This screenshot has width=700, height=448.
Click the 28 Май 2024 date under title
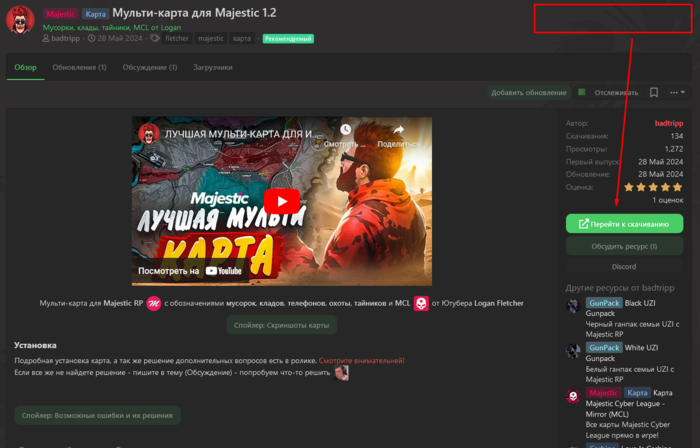[120, 38]
